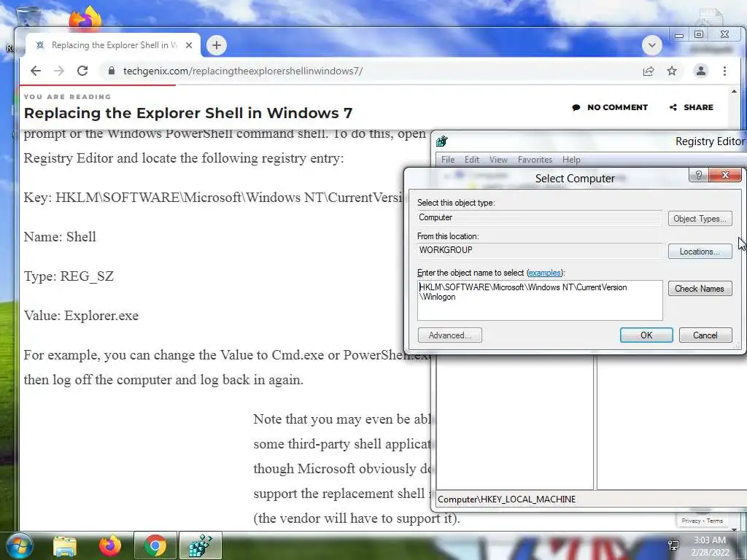747x560 pixels.
Task: Click the address bar URL techgenix.com
Action: point(243,71)
